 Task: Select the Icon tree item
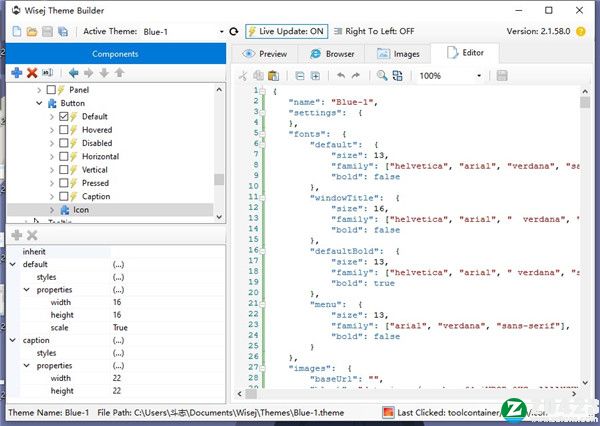pyautogui.click(x=81, y=210)
